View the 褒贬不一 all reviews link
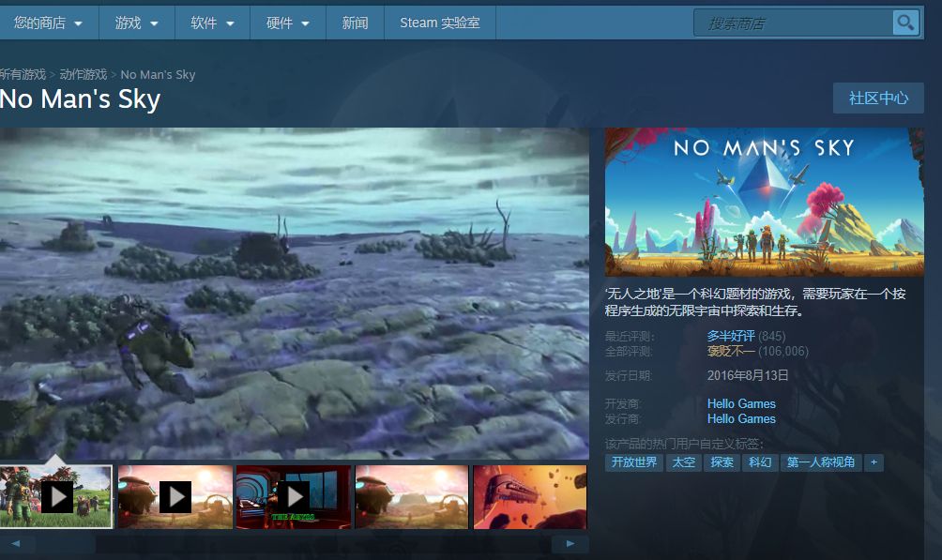Image resolution: width=942 pixels, height=560 pixels. click(x=731, y=351)
